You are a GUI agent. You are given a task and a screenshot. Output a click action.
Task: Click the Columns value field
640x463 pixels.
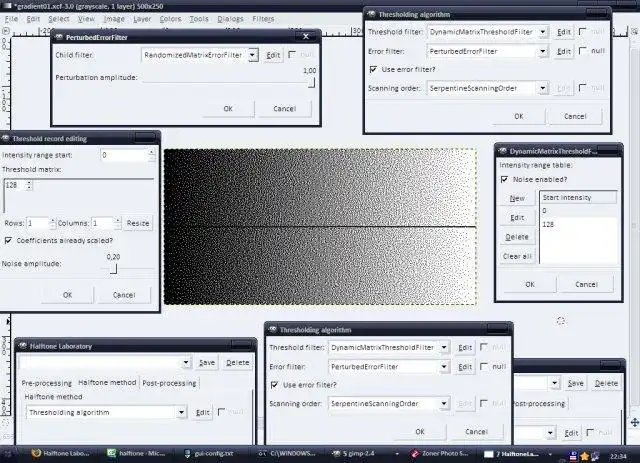click(x=103, y=223)
